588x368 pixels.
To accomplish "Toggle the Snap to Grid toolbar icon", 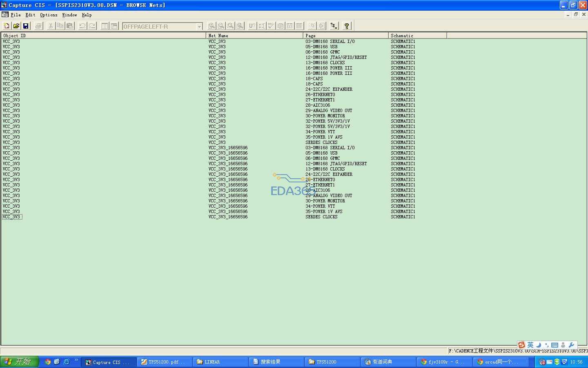I will coord(312,26).
